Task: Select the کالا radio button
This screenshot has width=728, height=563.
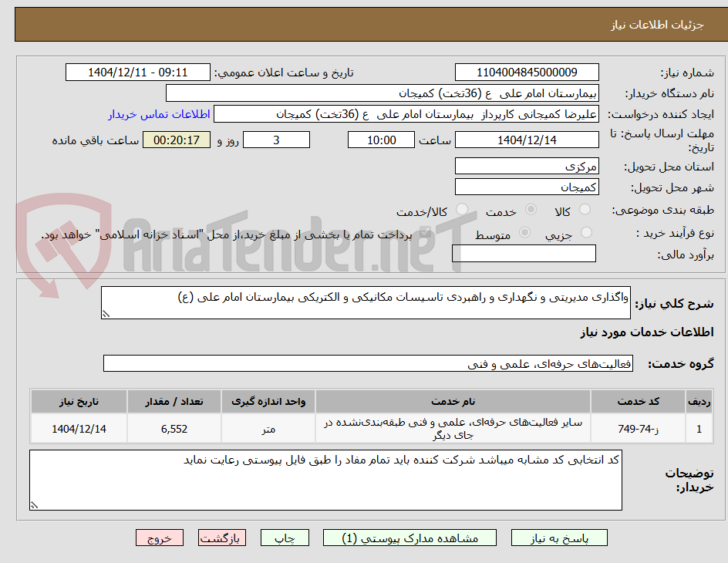Action: [585, 210]
